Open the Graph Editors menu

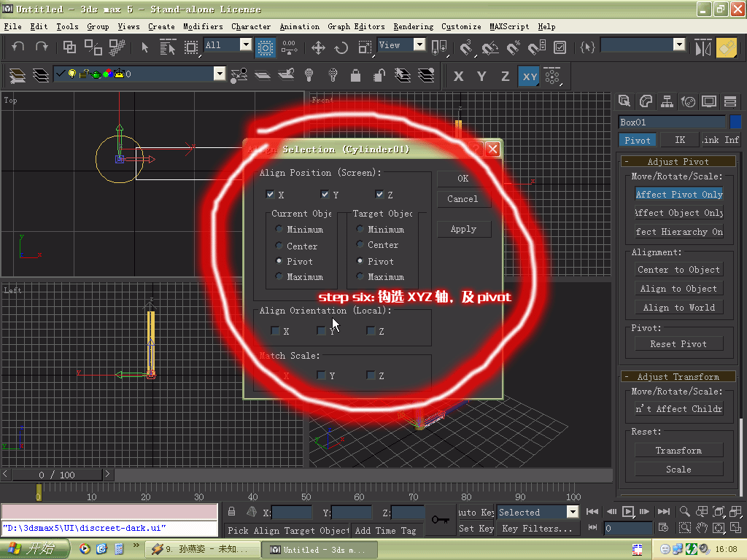coord(356,27)
